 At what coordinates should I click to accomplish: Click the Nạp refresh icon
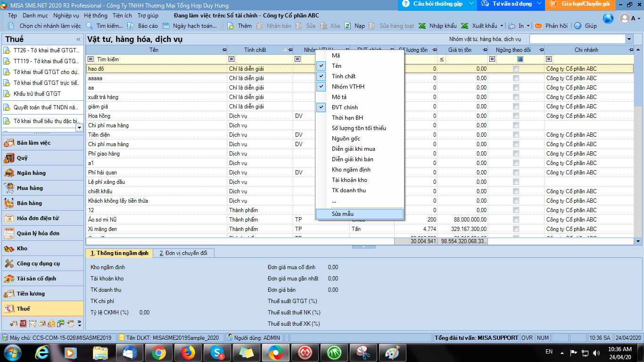click(348, 26)
